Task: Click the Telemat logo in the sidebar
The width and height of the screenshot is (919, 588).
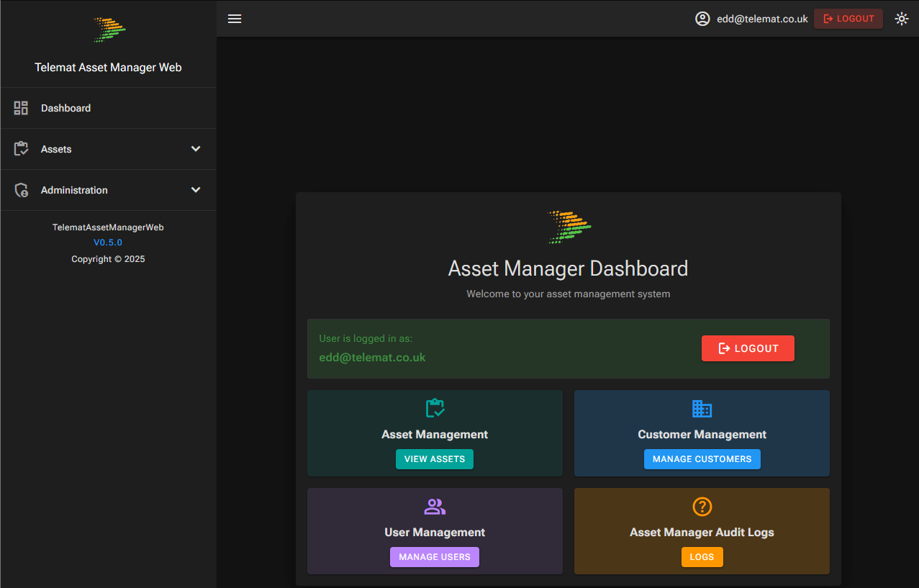Action: [108, 29]
